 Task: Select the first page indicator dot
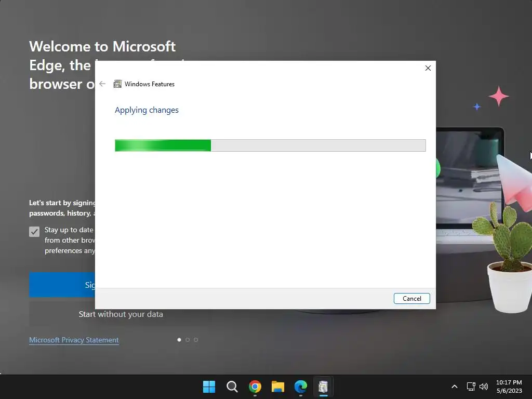[179, 340]
